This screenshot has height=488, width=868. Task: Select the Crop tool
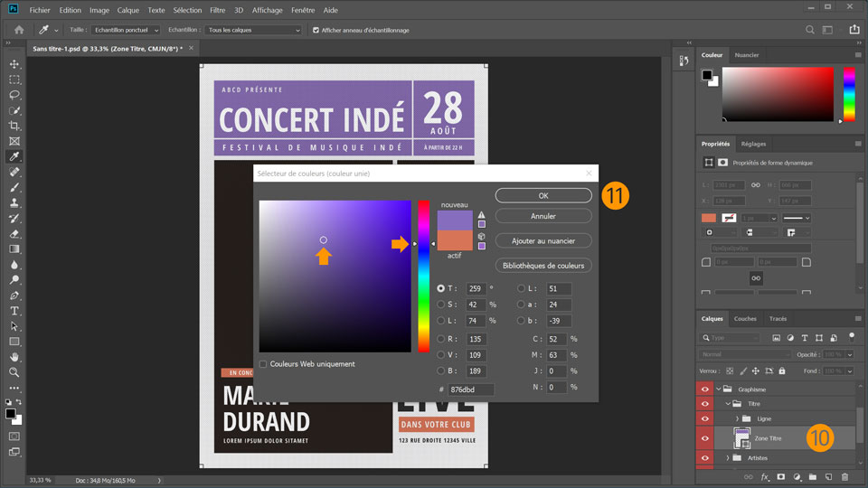point(14,126)
